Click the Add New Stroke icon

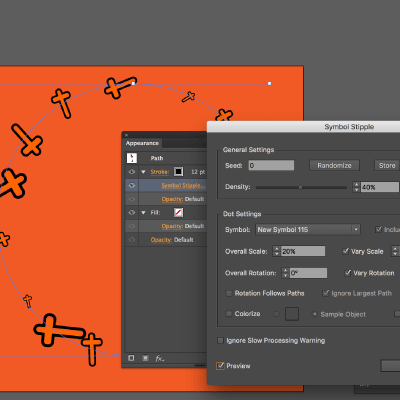[131, 358]
